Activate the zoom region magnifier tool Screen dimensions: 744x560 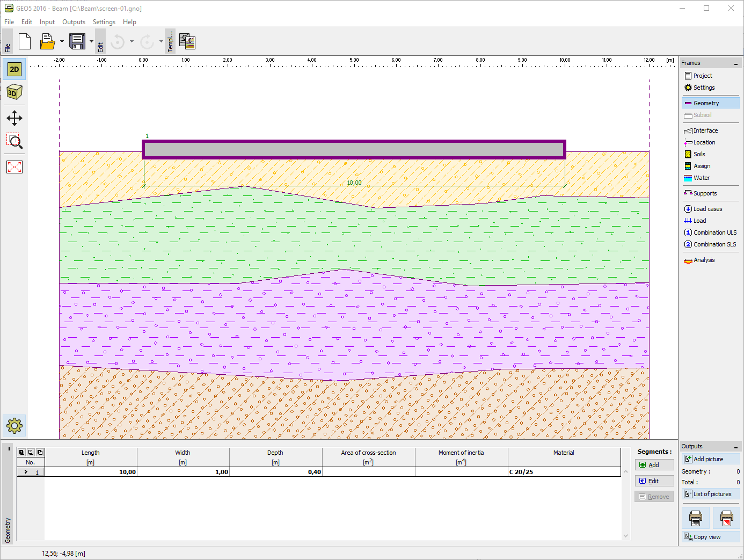click(x=14, y=141)
